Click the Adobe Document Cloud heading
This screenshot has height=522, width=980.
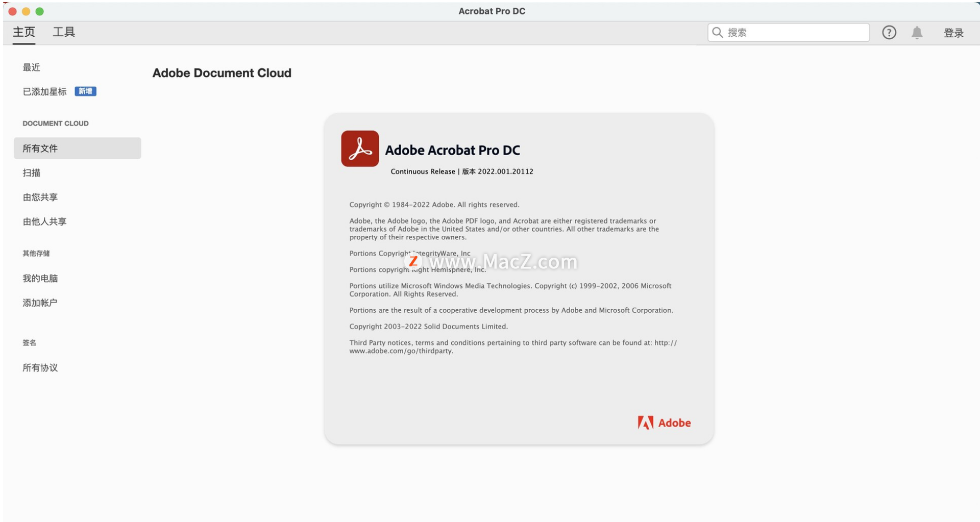(x=222, y=73)
